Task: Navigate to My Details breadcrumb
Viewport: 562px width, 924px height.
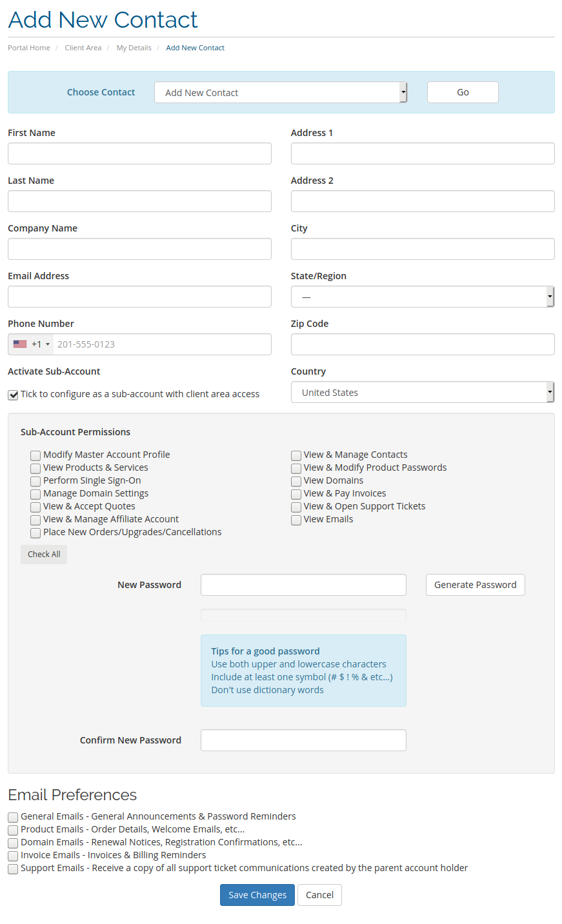Action: [134, 48]
